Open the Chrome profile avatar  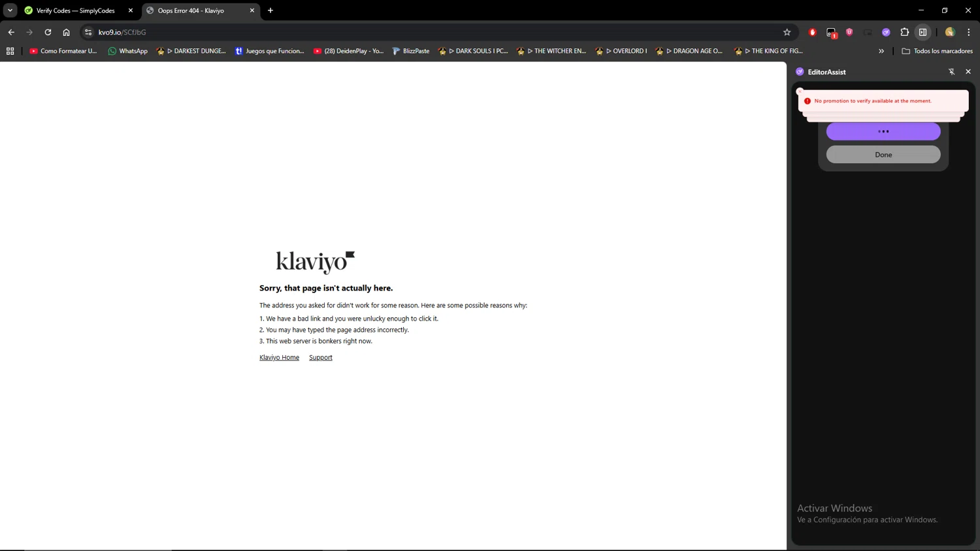point(950,32)
